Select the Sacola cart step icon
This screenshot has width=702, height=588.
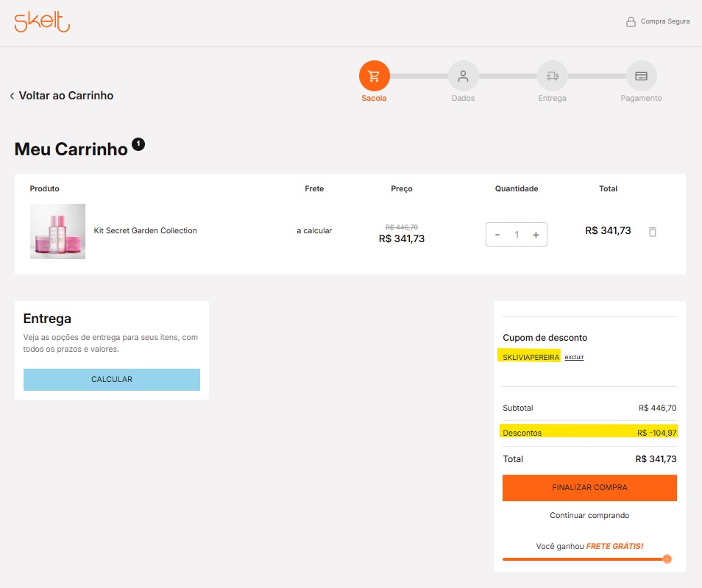pyautogui.click(x=374, y=76)
